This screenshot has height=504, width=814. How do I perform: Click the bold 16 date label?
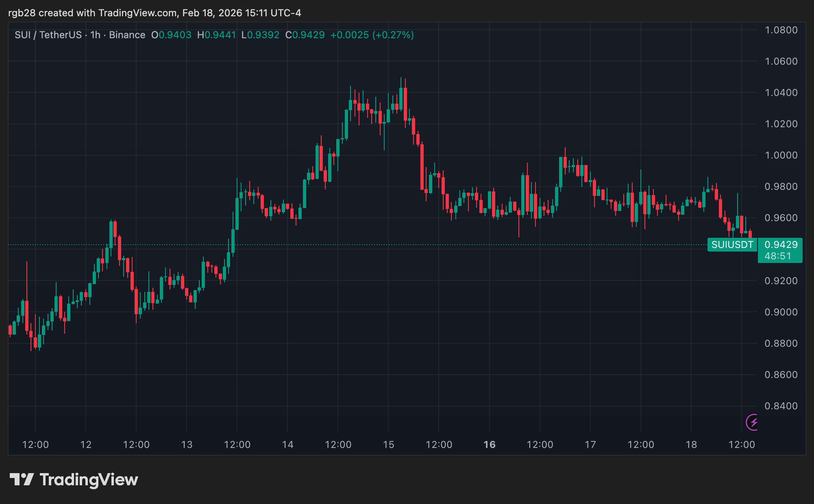(x=490, y=445)
